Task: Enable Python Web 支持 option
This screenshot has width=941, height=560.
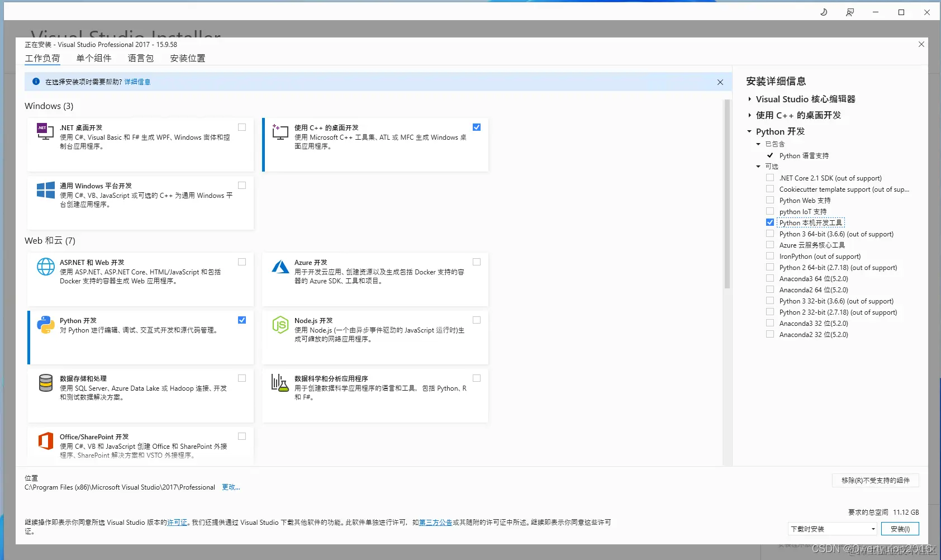Action: tap(770, 200)
